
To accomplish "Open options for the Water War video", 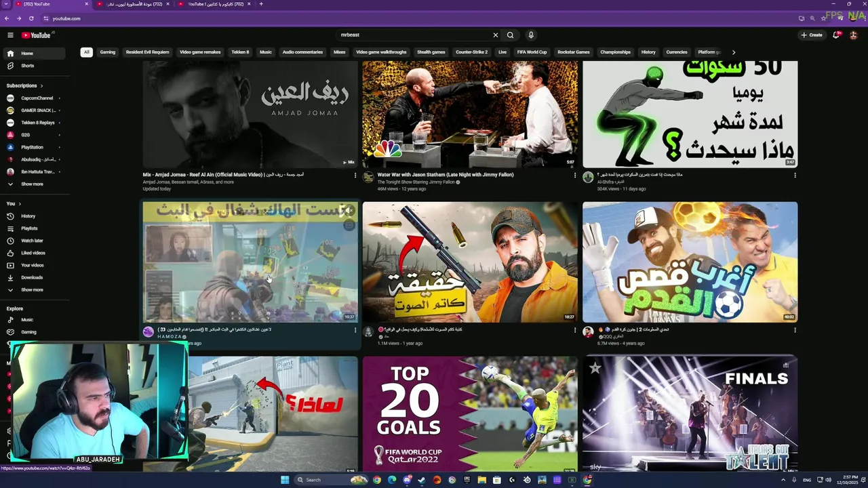I will [575, 176].
